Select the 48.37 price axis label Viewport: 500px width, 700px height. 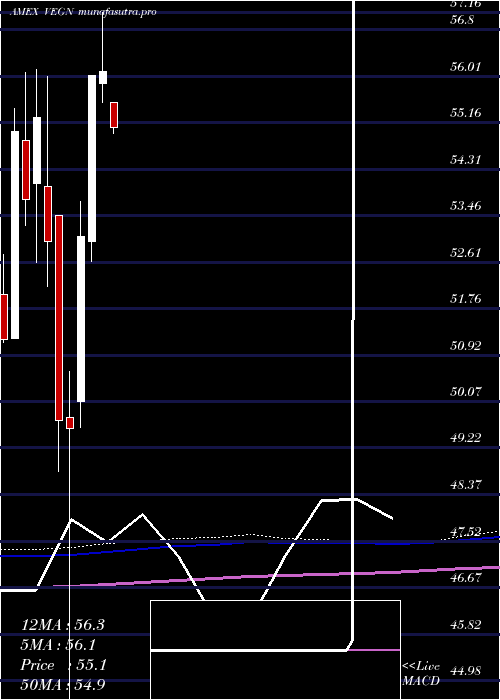point(466,484)
